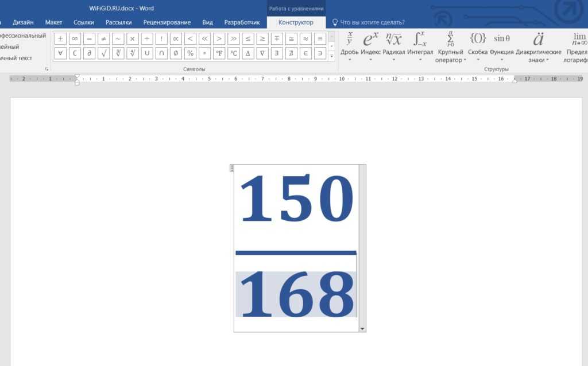This screenshot has height=366, width=588.
Task: Open the equation options dropdown arrow
Action: (x=362, y=329)
